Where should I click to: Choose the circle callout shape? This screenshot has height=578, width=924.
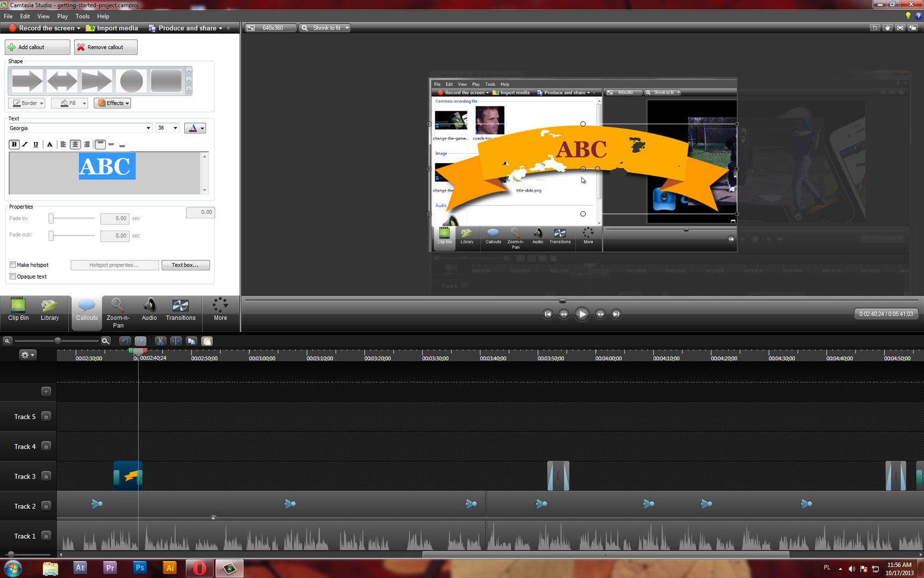[x=132, y=81]
